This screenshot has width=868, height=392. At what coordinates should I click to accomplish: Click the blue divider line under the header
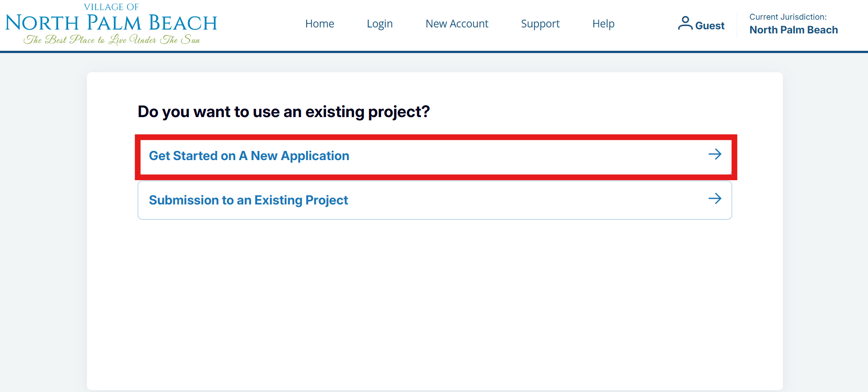434,52
